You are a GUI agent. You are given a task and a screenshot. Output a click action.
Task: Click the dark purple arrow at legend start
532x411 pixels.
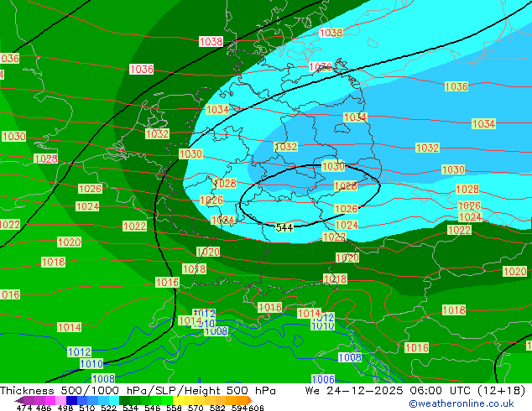(x=19, y=400)
